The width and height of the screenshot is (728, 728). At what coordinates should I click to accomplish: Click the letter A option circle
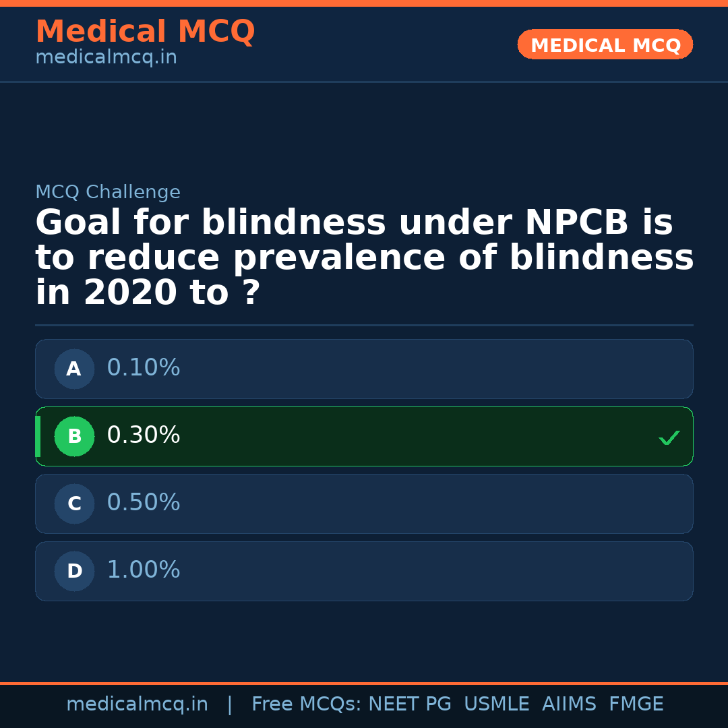click(x=74, y=369)
